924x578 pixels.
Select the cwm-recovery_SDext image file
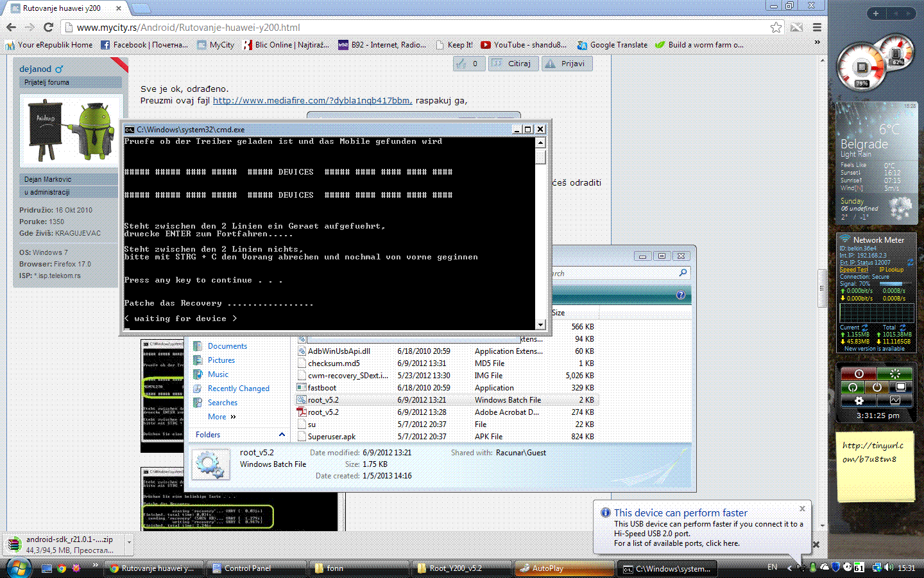(x=347, y=376)
